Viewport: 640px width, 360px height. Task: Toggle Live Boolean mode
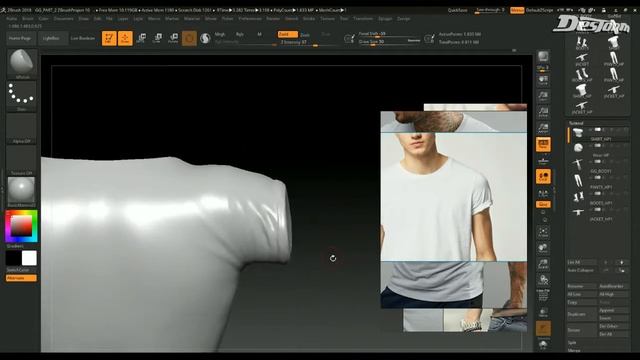point(83,38)
